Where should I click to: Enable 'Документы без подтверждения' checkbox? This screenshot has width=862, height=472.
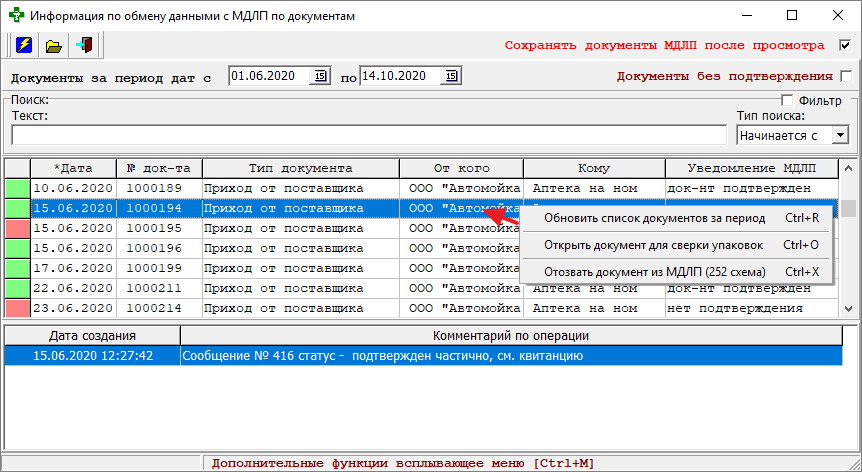(845, 76)
